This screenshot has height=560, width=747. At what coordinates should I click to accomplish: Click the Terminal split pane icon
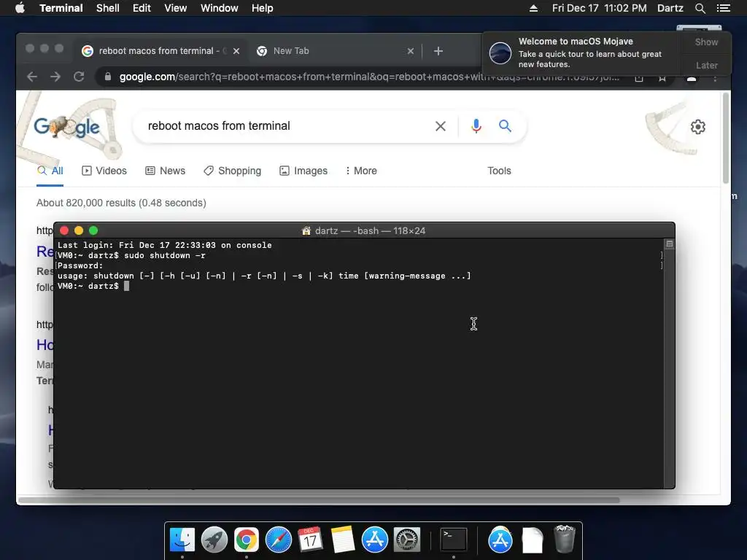(670, 244)
